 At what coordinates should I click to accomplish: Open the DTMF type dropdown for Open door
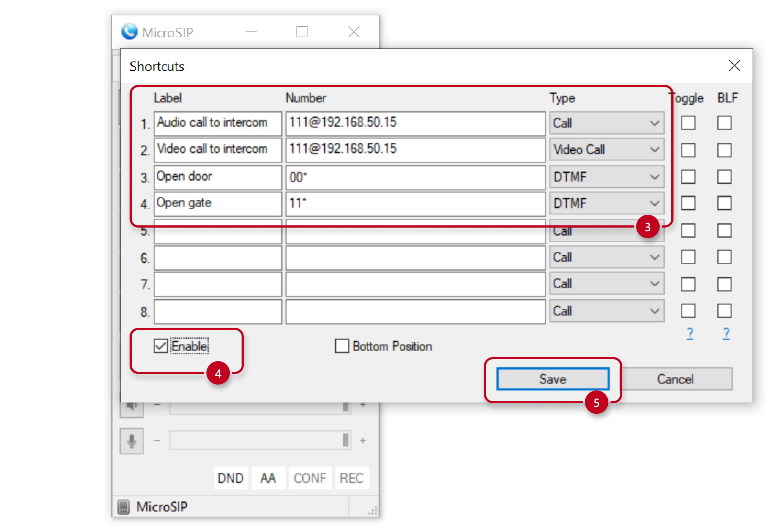pos(607,177)
